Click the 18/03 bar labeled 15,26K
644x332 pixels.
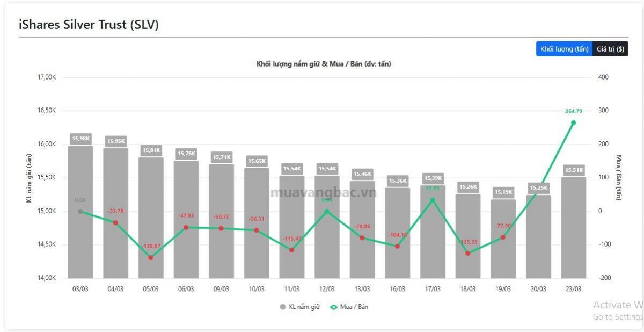point(467,236)
